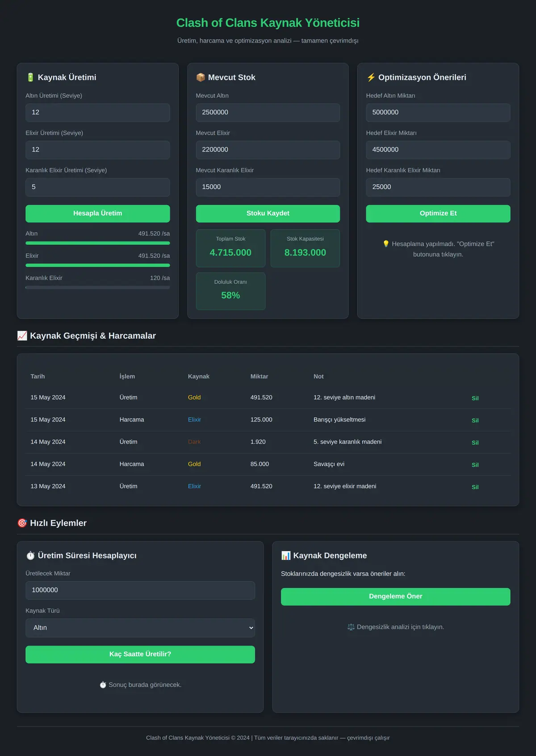Select the Hedef Karanlık Elixir Miktarı field
536x756 pixels.
tap(438, 187)
